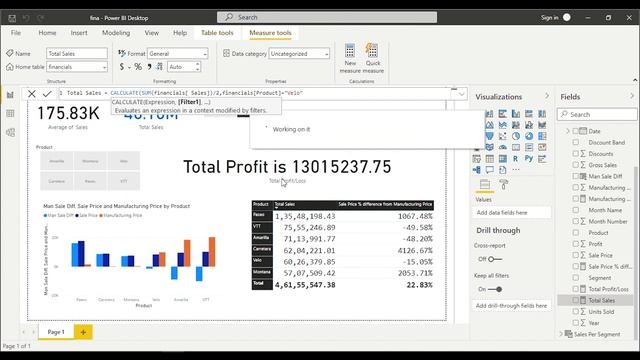Check the Discount Band field
Image resolution: width=640 pixels, height=360 pixels.
pos(576,142)
